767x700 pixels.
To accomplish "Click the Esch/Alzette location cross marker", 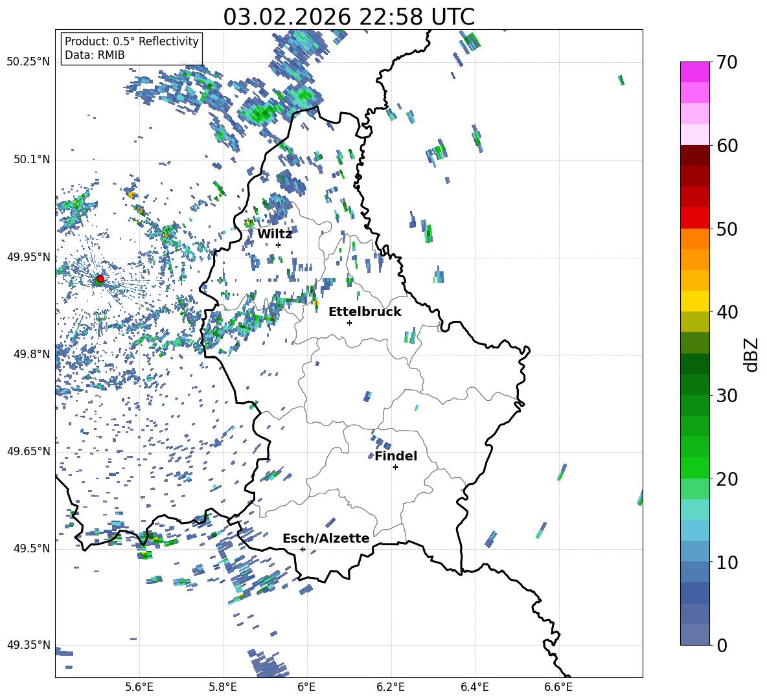I will (x=303, y=549).
